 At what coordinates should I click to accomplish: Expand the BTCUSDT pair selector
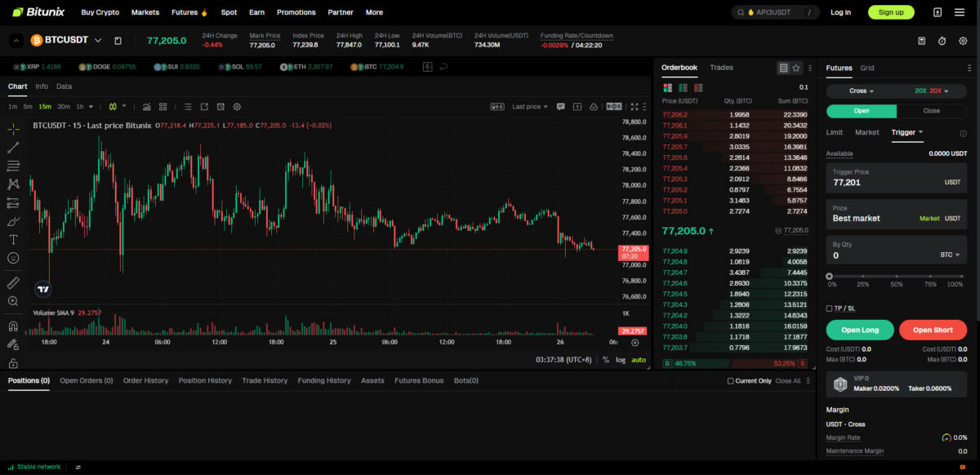pyautogui.click(x=98, y=40)
